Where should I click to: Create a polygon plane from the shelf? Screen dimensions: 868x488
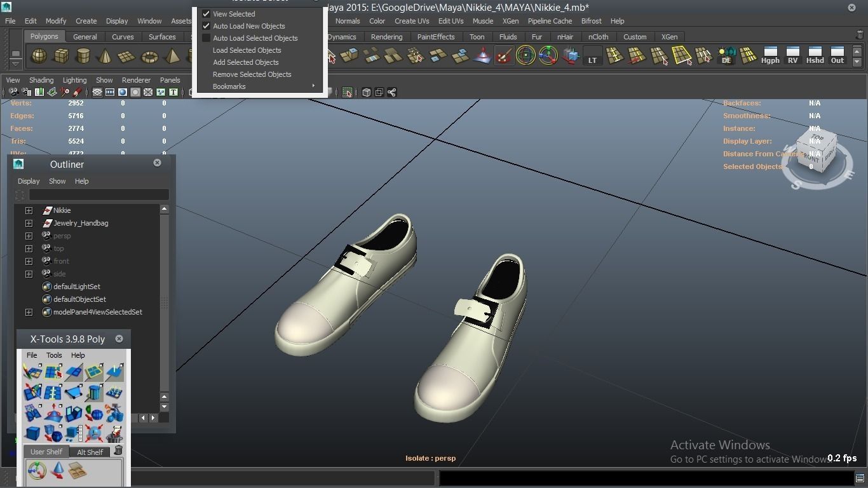[x=126, y=57]
